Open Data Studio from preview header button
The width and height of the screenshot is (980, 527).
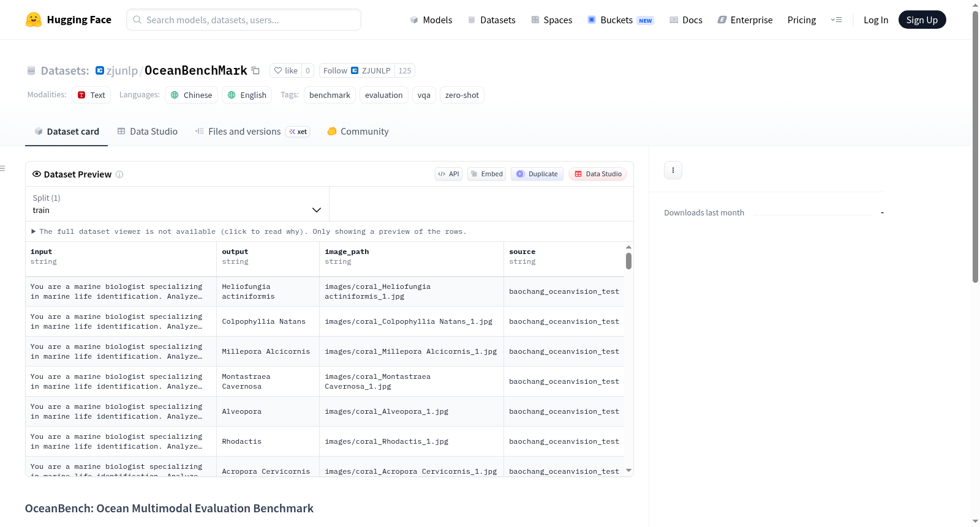[598, 174]
